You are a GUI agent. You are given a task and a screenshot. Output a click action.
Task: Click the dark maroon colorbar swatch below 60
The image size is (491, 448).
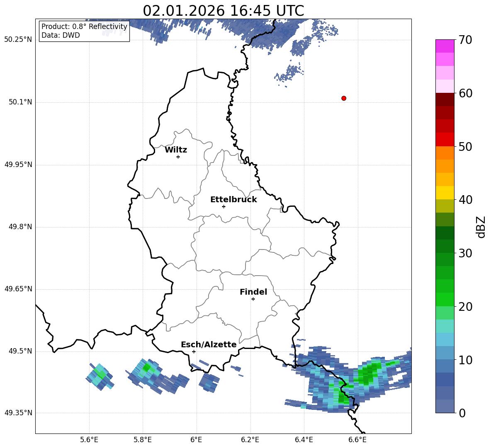point(445,99)
